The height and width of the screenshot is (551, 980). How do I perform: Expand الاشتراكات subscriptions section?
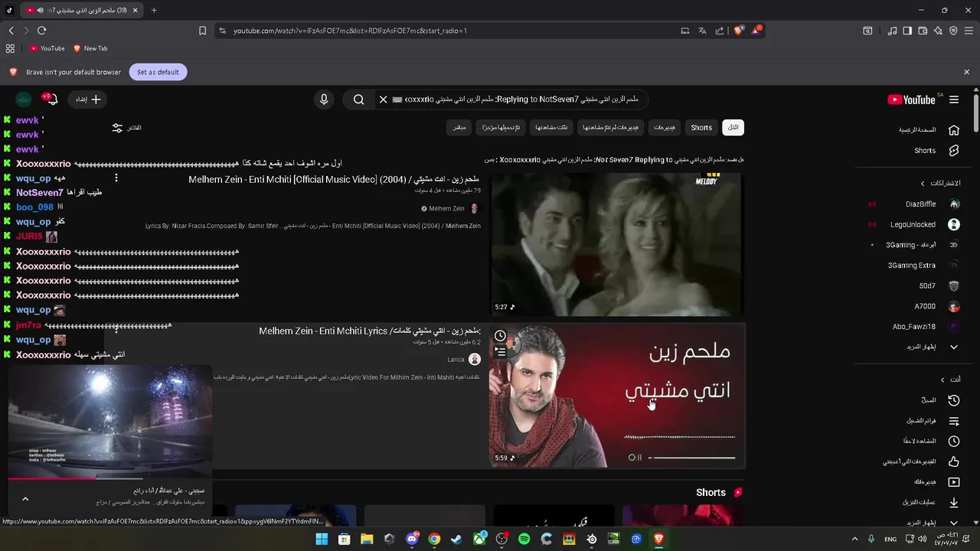point(940,184)
